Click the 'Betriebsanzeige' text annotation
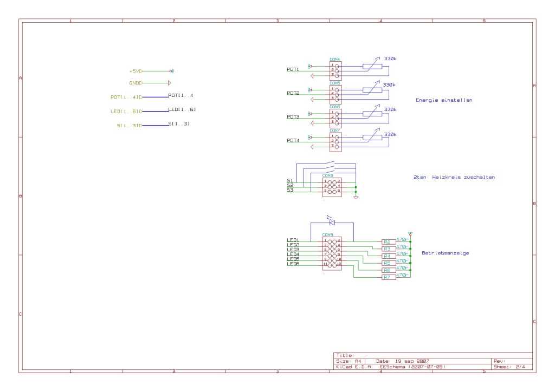 [x=446, y=253]
